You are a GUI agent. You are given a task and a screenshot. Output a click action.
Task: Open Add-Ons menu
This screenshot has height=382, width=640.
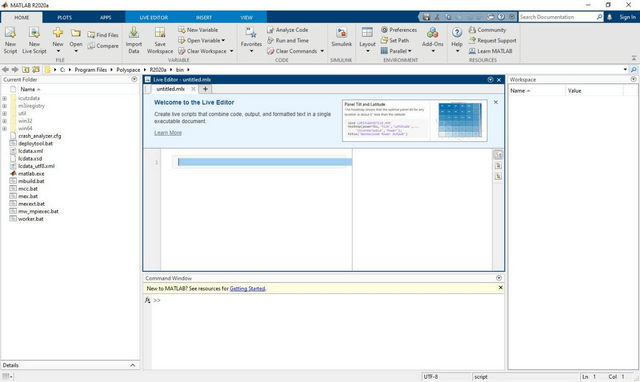coord(433,40)
